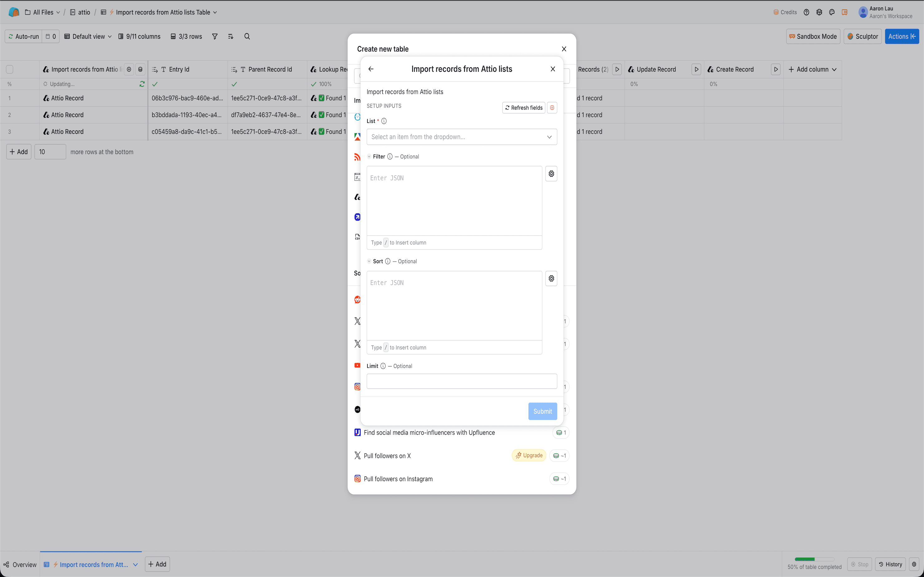This screenshot has height=577, width=924.
Task: Toggle the Auto-run button
Action: (24, 36)
